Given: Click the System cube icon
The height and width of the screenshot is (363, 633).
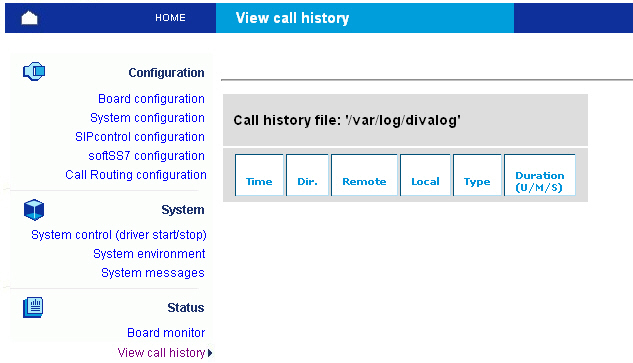Looking at the screenshot, I should (34, 210).
